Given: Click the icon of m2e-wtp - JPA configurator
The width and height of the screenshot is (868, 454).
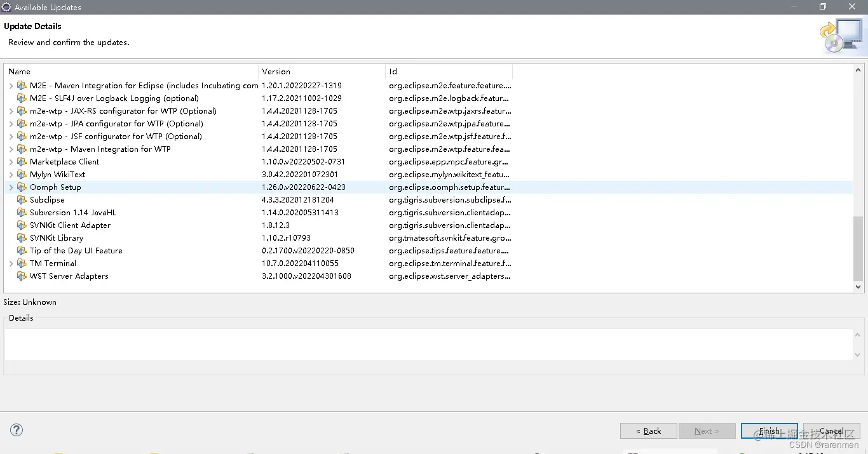Looking at the screenshot, I should pos(22,124).
